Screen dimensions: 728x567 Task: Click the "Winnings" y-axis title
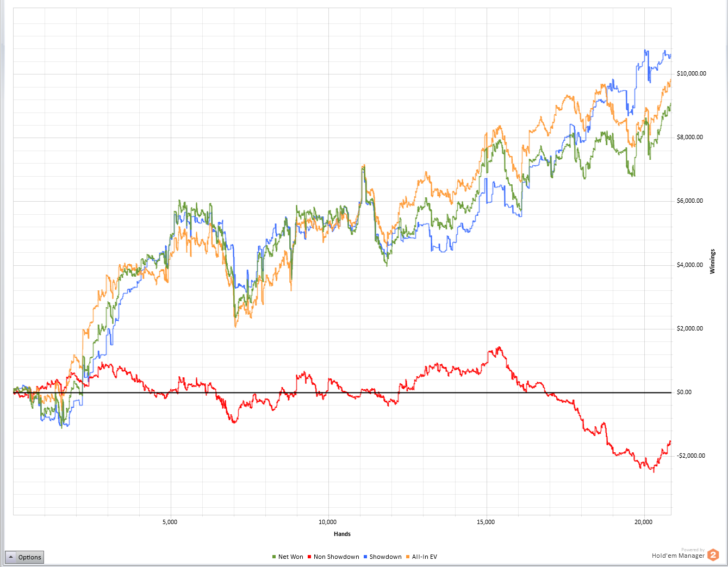tap(712, 261)
